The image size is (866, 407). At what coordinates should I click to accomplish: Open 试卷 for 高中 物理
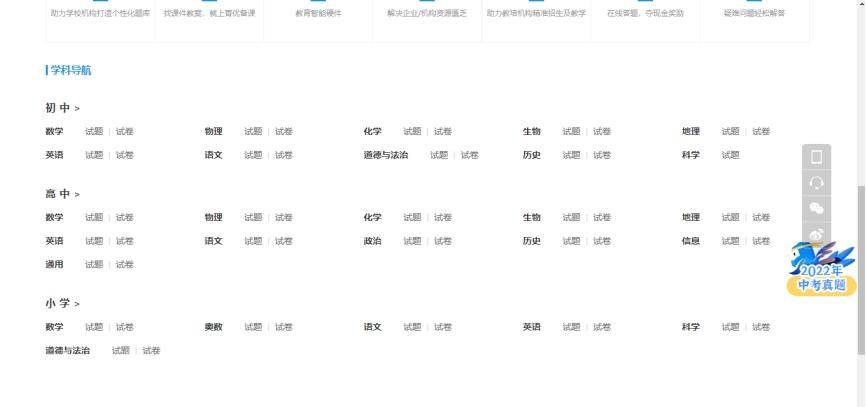tap(284, 218)
